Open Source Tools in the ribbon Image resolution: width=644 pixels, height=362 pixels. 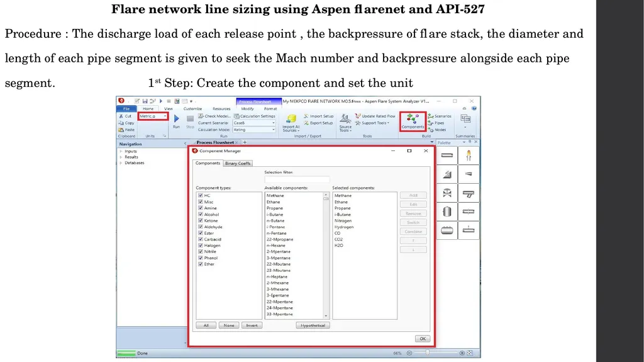345,123
